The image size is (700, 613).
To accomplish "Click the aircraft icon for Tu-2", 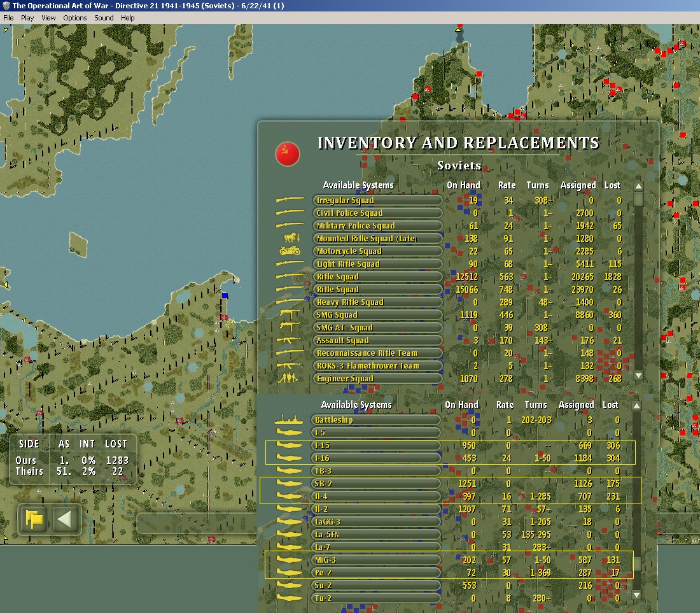I will click(290, 598).
